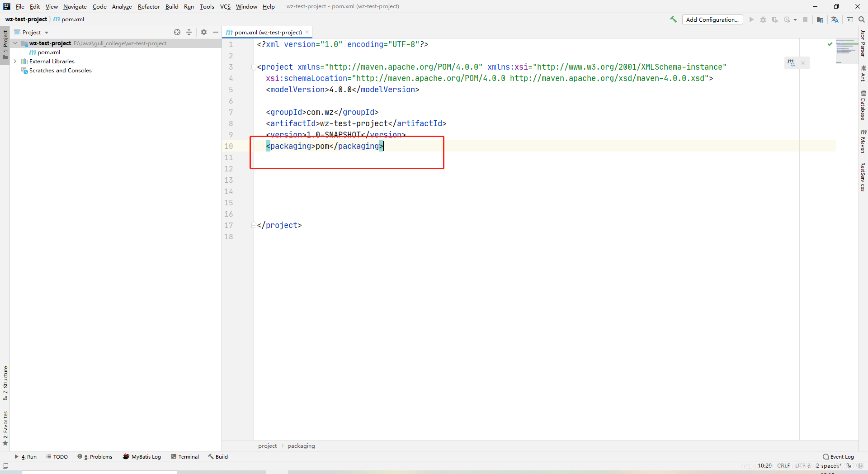Click the read-only lock icon in status bar

click(x=849, y=466)
